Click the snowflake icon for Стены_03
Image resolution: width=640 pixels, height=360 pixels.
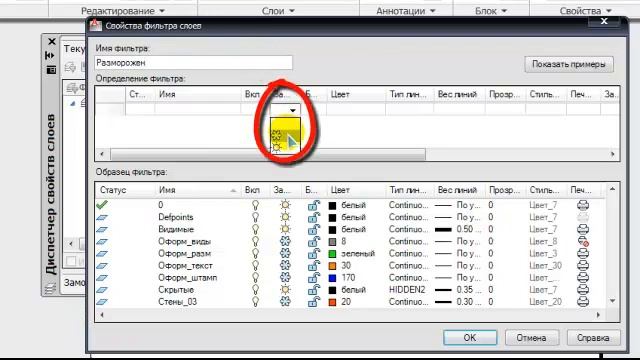click(285, 302)
